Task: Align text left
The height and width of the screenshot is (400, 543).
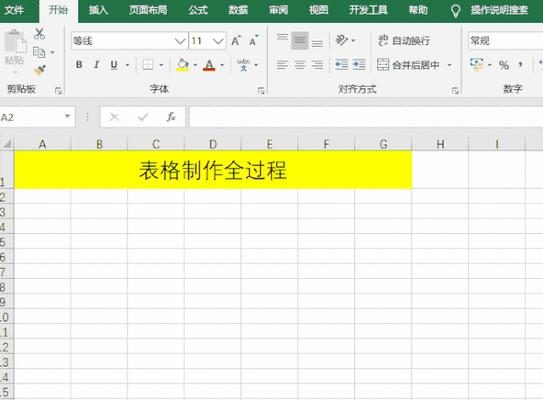Action: tap(283, 65)
